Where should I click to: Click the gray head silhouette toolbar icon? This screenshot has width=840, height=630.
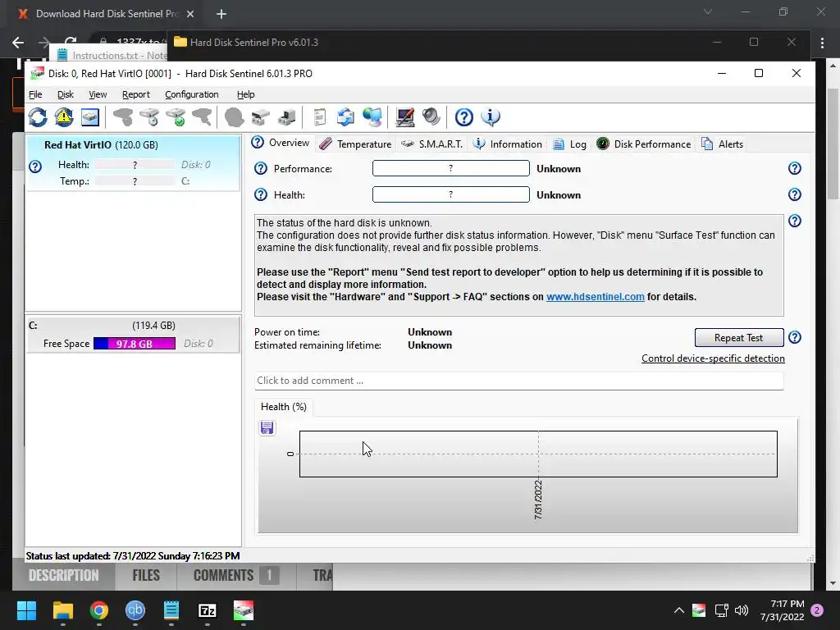[x=234, y=116]
